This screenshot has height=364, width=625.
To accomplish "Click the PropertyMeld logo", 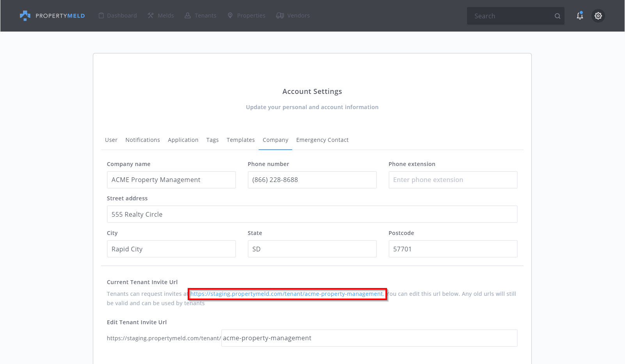I will (52, 16).
